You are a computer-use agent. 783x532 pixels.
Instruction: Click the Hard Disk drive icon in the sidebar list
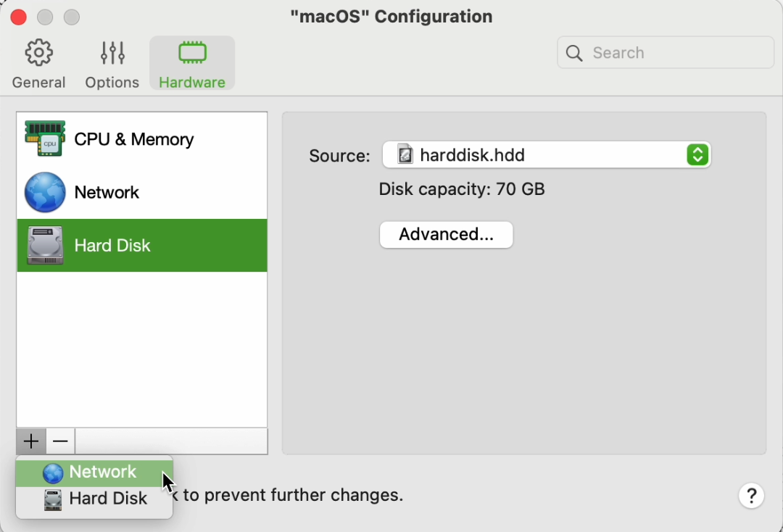pyautogui.click(x=45, y=245)
